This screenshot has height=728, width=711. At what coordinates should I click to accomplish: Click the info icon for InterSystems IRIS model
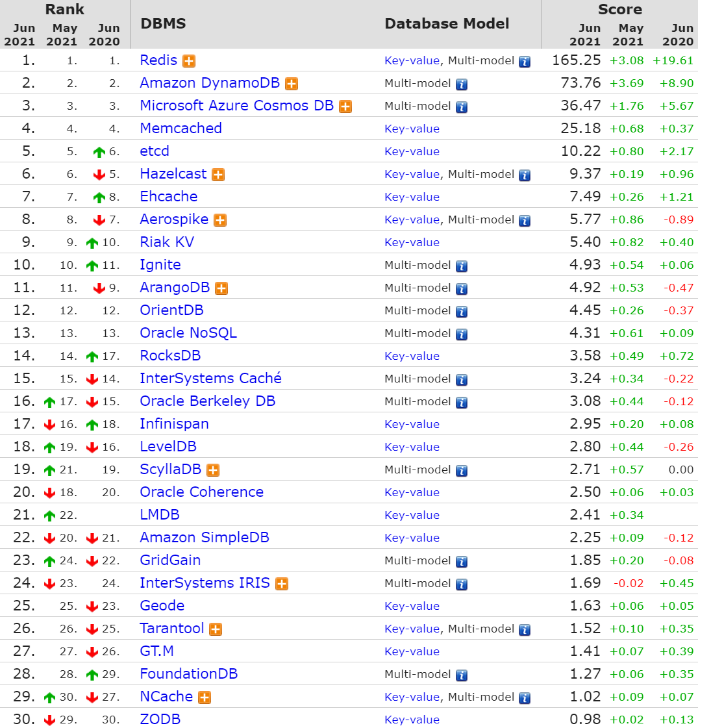[x=461, y=585]
